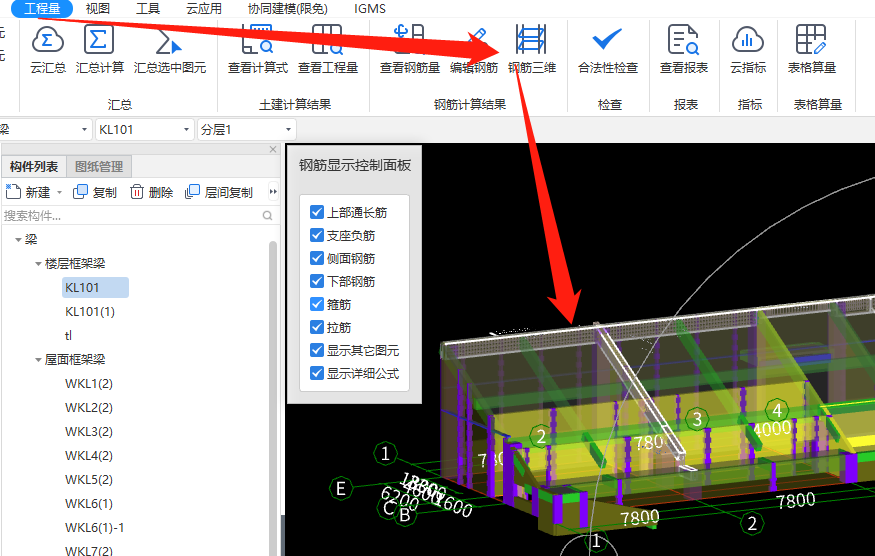Open 查看计算式 formula viewer
This screenshot has width=875, height=556.
[x=257, y=49]
